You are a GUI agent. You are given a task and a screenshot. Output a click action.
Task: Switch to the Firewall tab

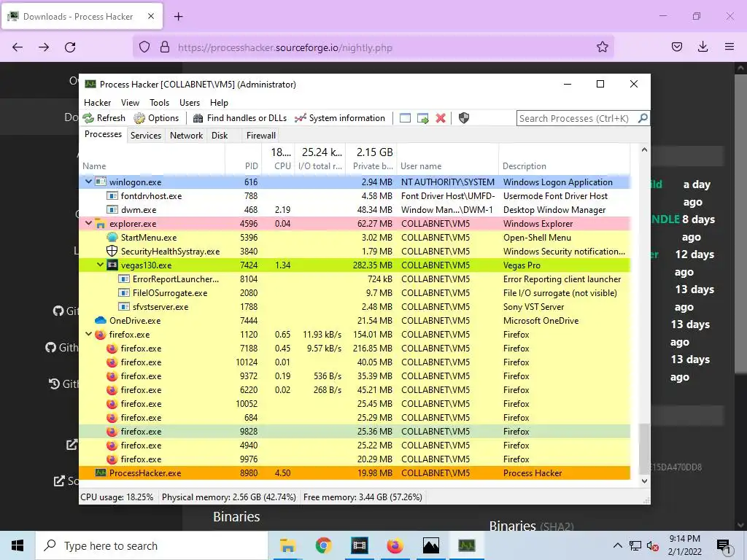tap(260, 135)
